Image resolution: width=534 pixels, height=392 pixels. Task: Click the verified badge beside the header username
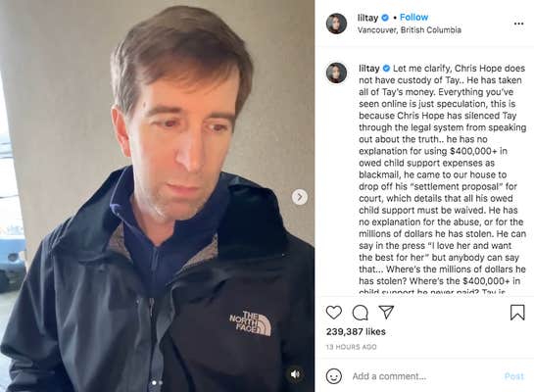pyautogui.click(x=385, y=18)
